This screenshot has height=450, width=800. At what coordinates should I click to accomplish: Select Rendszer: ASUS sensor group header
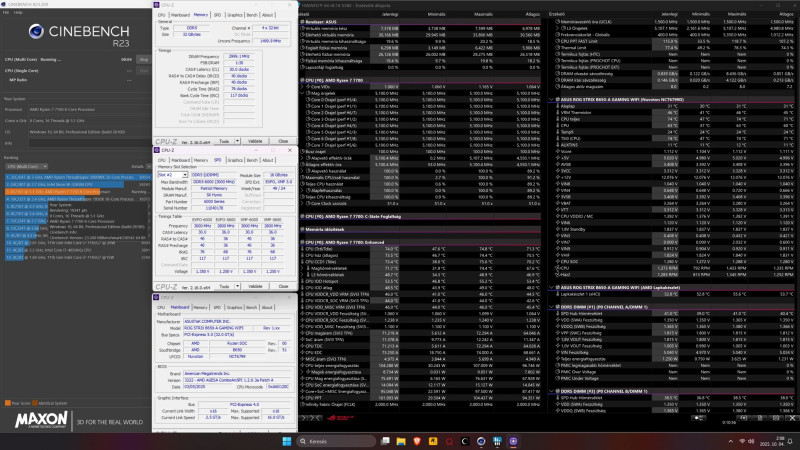coord(420,22)
